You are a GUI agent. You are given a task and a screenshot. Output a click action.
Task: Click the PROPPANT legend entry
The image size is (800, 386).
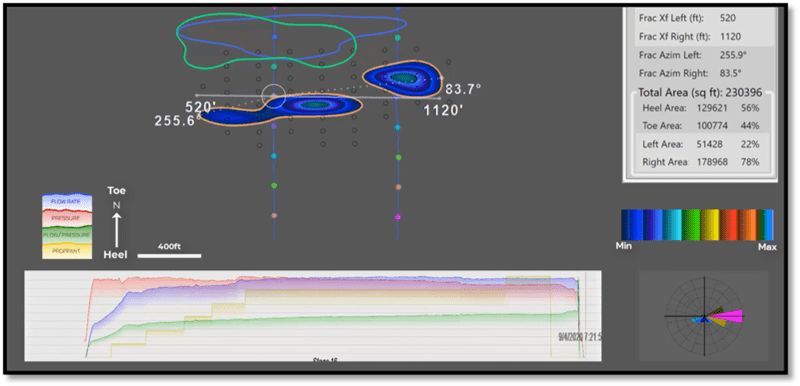point(67,250)
